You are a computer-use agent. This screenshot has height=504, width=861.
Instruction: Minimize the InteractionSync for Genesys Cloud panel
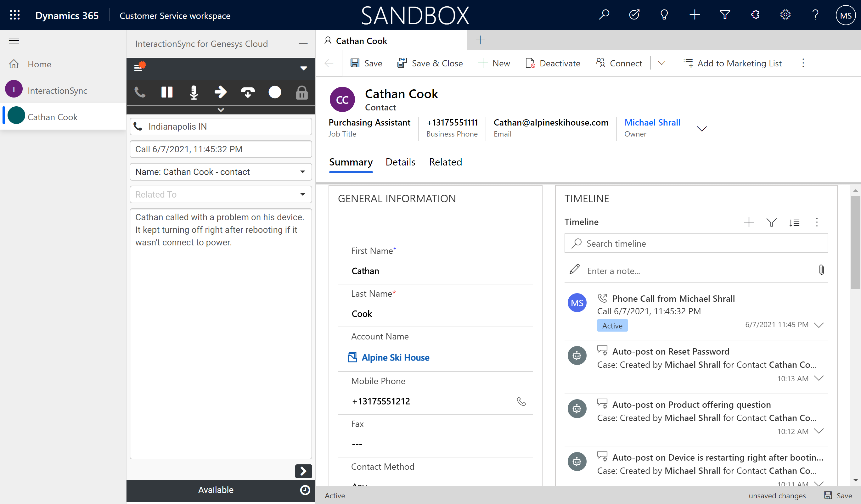coord(303,44)
